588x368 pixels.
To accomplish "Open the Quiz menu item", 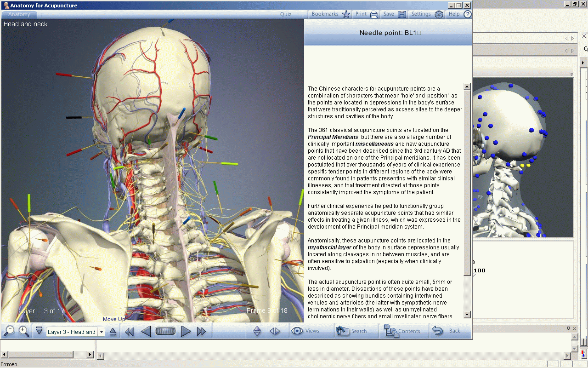I will pyautogui.click(x=286, y=14).
